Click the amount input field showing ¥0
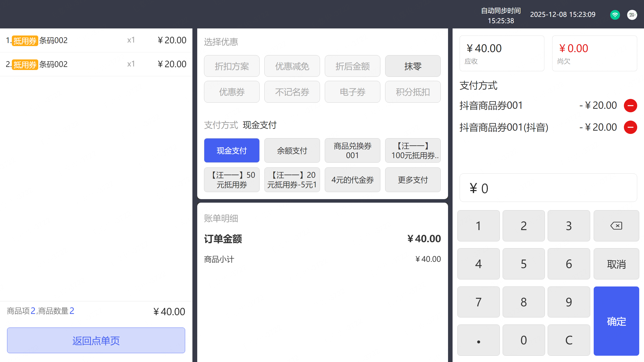This screenshot has height=362, width=644. [548, 188]
